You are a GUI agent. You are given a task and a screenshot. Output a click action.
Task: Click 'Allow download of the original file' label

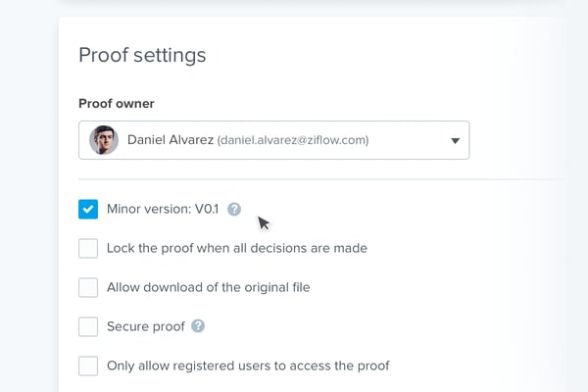[x=209, y=287]
